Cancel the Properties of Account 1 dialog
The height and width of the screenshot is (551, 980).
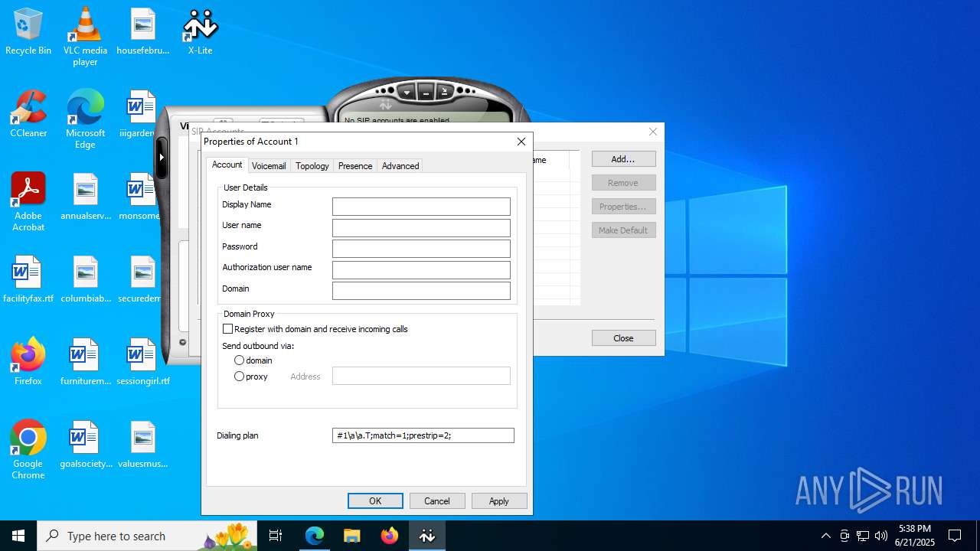tap(437, 501)
